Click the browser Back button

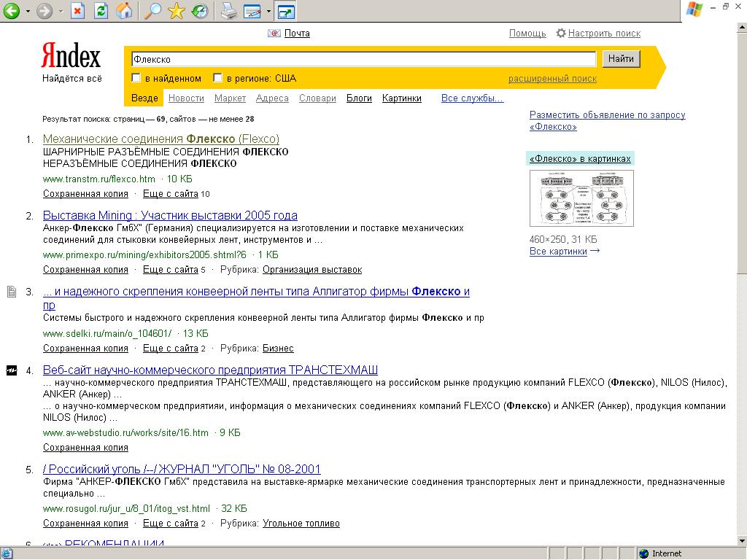(12, 11)
